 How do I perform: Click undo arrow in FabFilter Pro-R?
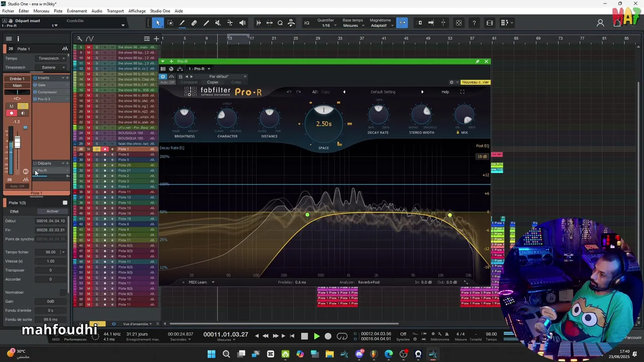tap(289, 92)
